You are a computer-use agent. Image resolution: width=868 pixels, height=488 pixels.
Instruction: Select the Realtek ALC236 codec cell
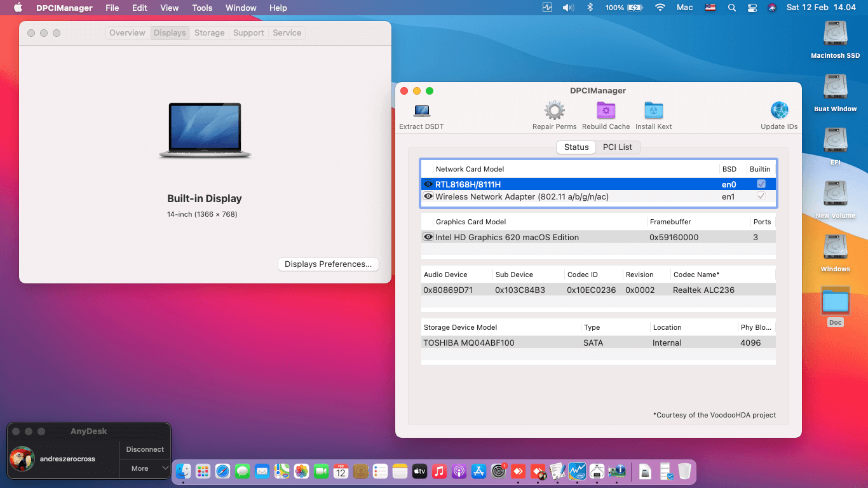[x=703, y=290]
